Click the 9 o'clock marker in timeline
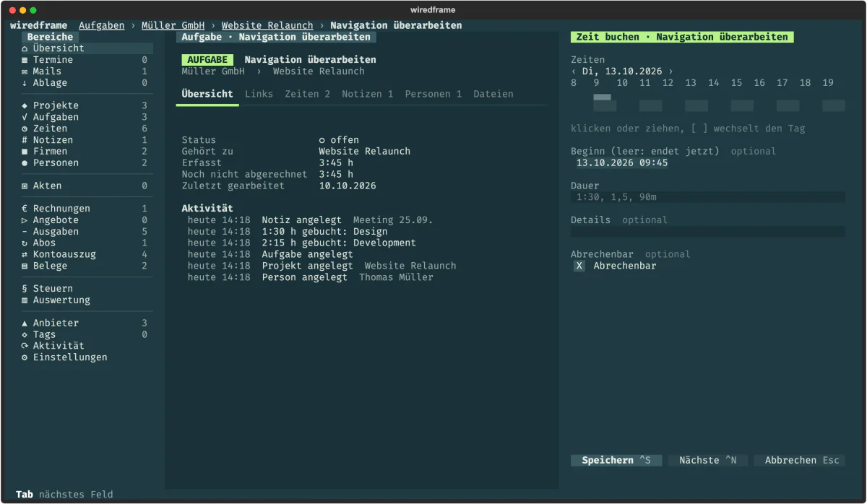Viewport: 867px width, 504px height. point(597,83)
